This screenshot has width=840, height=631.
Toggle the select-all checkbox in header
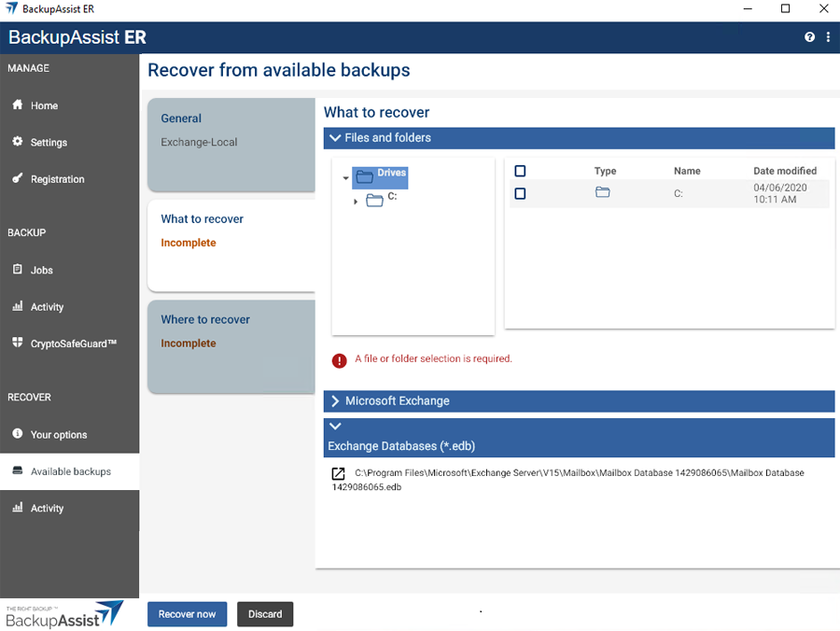coord(520,171)
